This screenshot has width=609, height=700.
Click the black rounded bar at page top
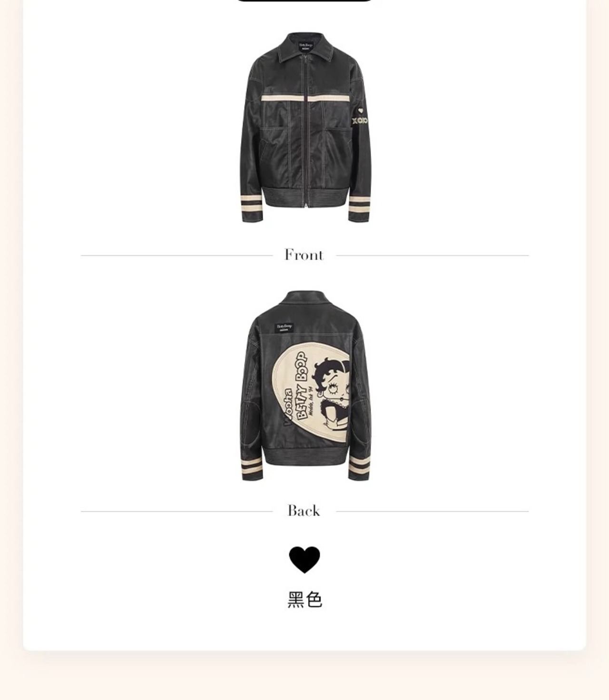(304, 0)
